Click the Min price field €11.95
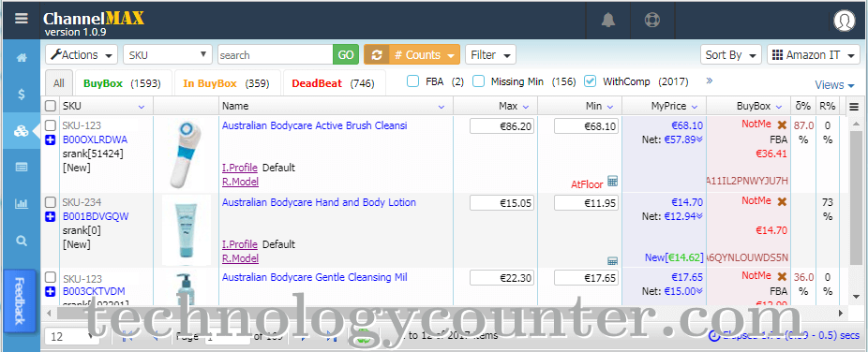This screenshot has width=868, height=352. (x=586, y=203)
